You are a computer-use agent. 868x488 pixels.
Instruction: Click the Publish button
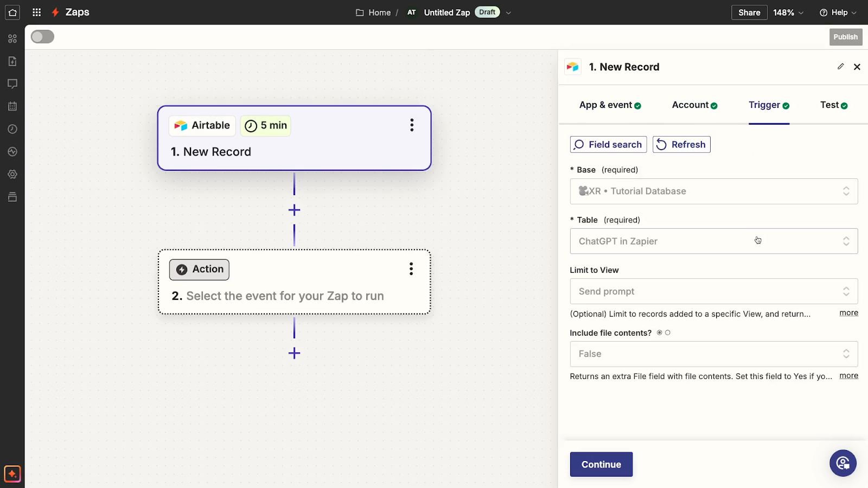[846, 37]
